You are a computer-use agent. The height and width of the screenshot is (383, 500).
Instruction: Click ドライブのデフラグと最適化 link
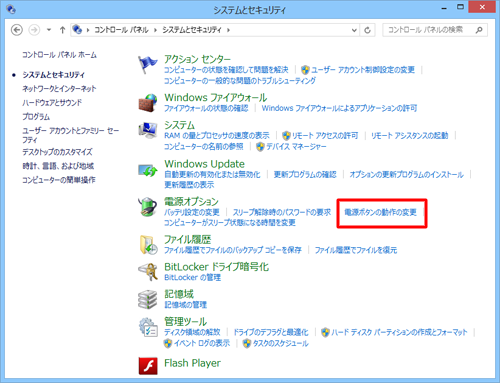point(271,332)
